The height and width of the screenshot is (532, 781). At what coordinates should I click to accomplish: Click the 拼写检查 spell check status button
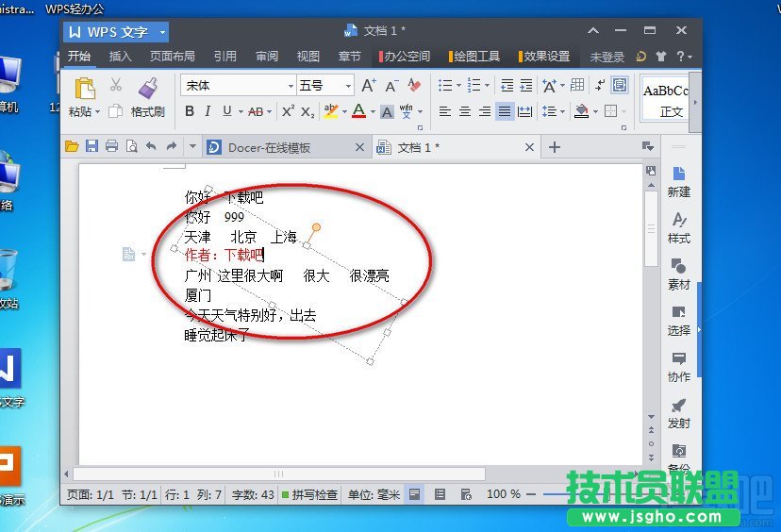pyautogui.click(x=309, y=494)
